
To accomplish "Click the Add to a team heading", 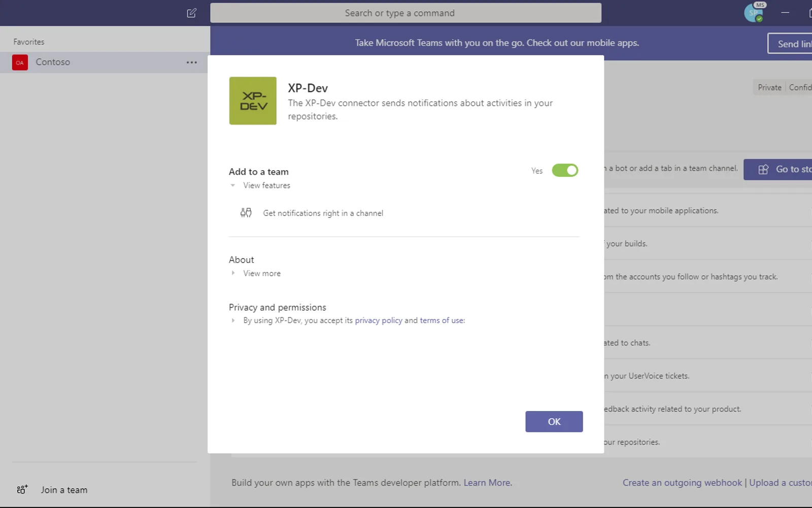I will coord(259,172).
